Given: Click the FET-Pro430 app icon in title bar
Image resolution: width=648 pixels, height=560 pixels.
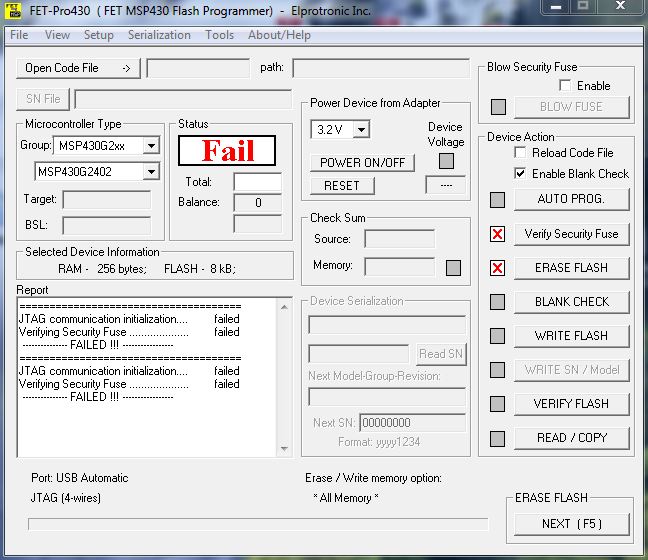Looking at the screenshot, I should pyautogui.click(x=13, y=10).
